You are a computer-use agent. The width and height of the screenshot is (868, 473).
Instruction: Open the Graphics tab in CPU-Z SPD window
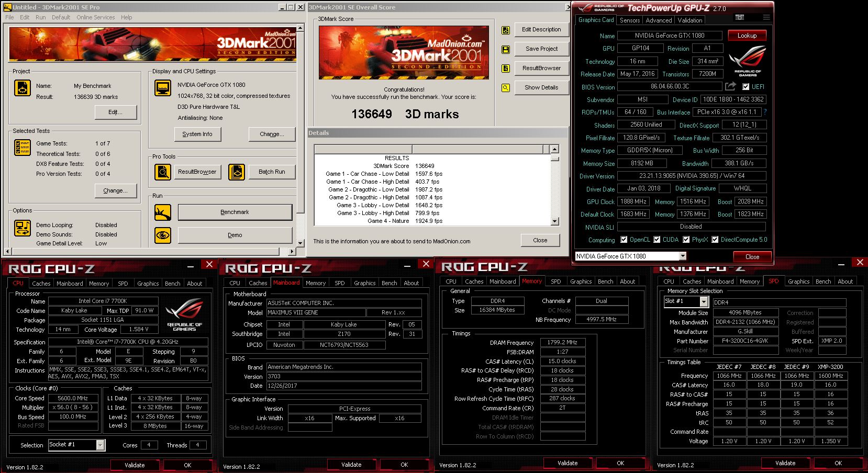click(798, 281)
